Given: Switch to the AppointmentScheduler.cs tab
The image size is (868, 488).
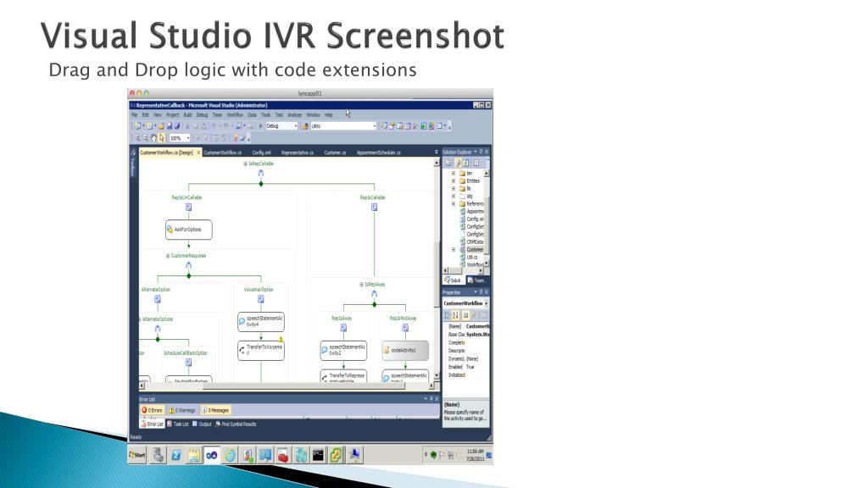Looking at the screenshot, I should tap(379, 152).
